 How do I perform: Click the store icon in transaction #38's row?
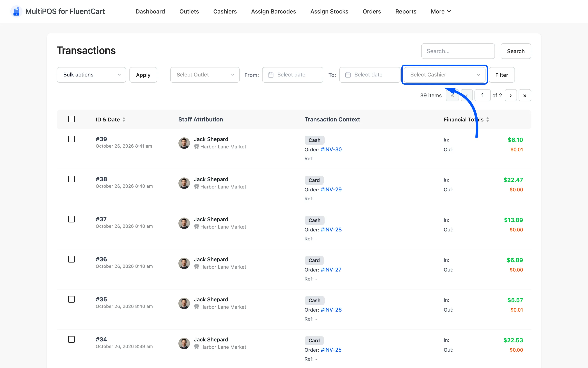click(x=196, y=187)
